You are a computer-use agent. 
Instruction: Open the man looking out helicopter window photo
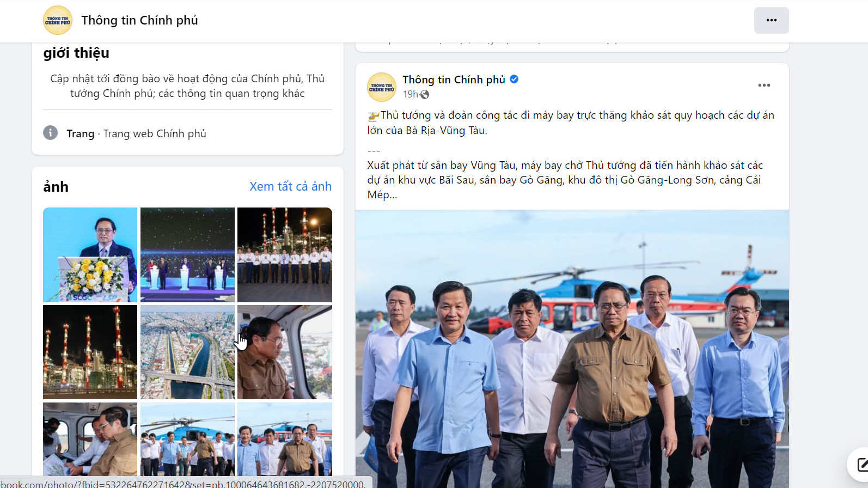(x=285, y=352)
